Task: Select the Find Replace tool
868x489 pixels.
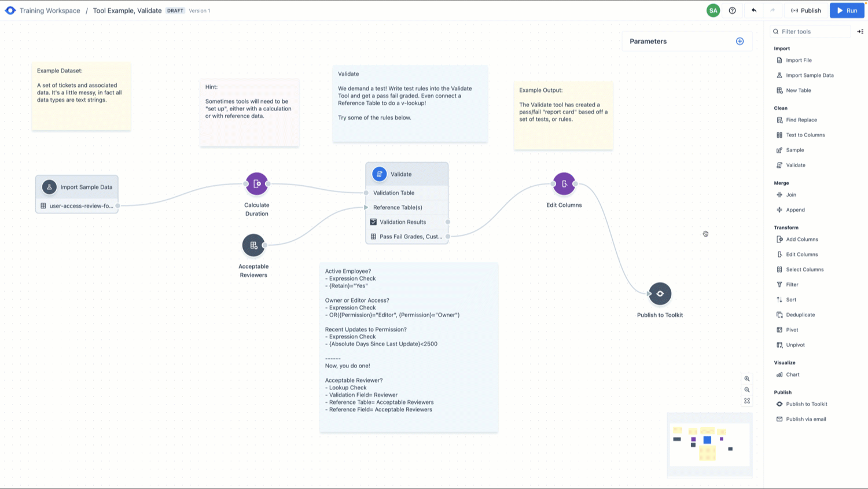Action: click(x=801, y=120)
